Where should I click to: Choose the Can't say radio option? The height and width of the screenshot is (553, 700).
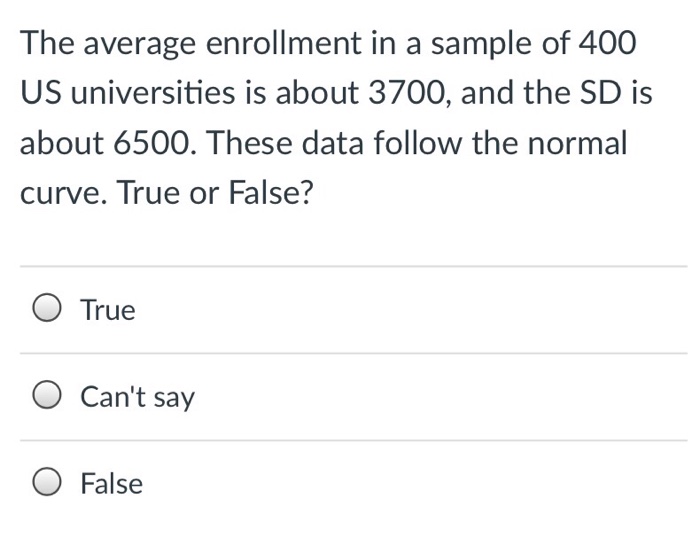[49, 397]
